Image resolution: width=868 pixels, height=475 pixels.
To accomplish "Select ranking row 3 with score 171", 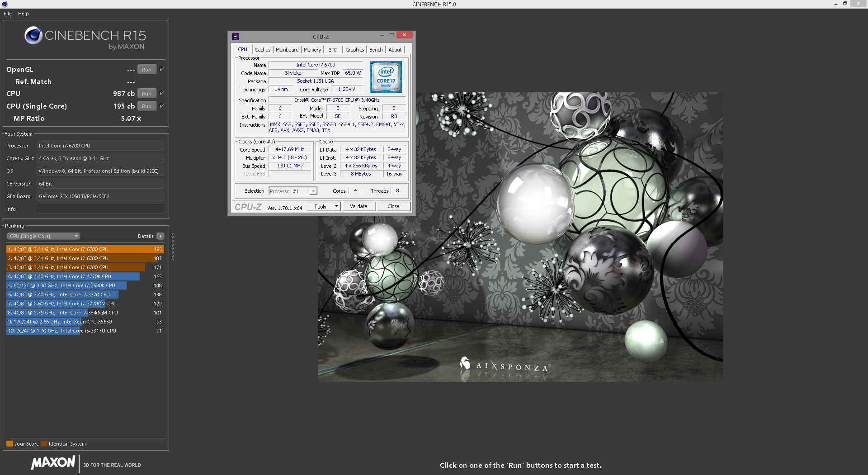I will [85, 267].
